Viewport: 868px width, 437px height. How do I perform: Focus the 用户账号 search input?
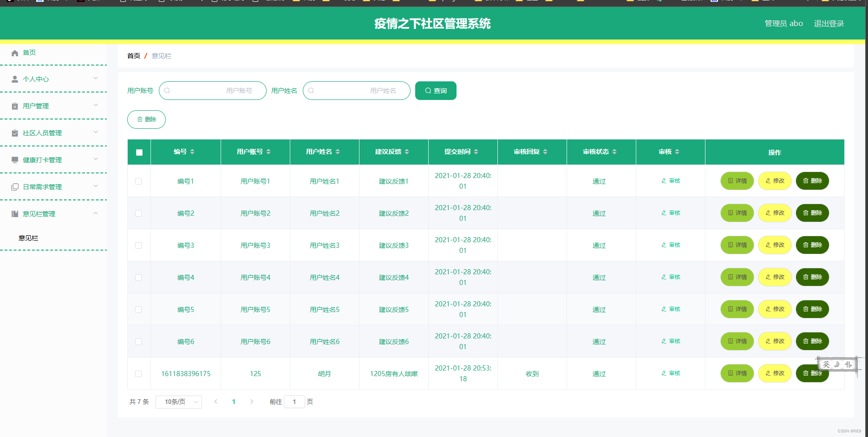(213, 91)
